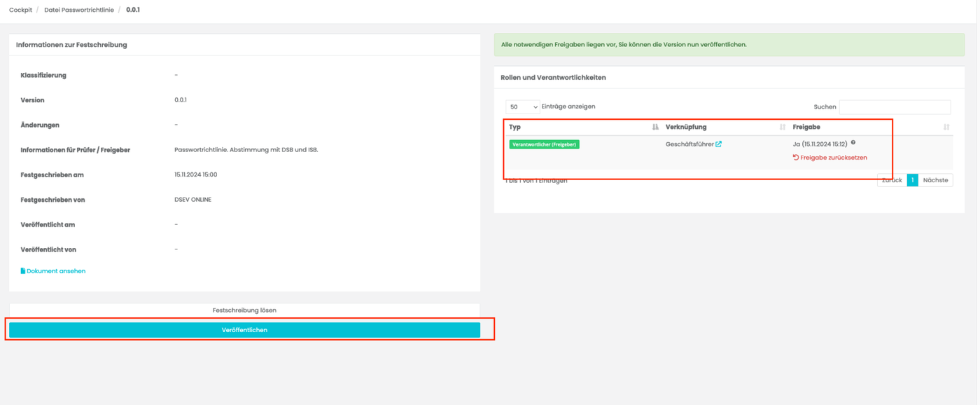The width and height of the screenshot is (980, 405).
Task: Click the Zurück pagination button
Action: (892, 180)
